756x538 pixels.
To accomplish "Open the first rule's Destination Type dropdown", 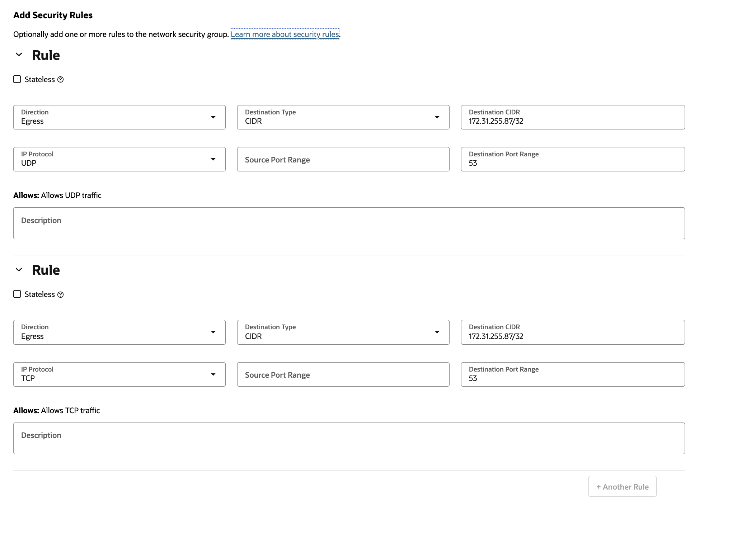I will point(343,117).
